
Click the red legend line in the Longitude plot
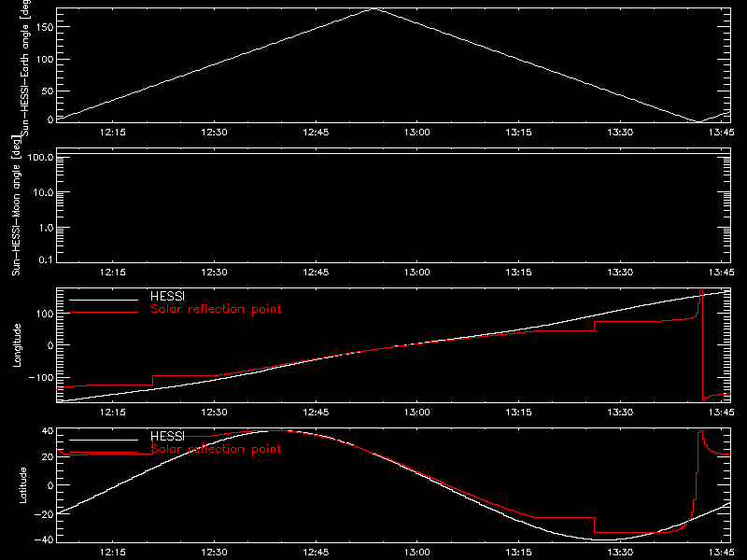[x=104, y=313]
